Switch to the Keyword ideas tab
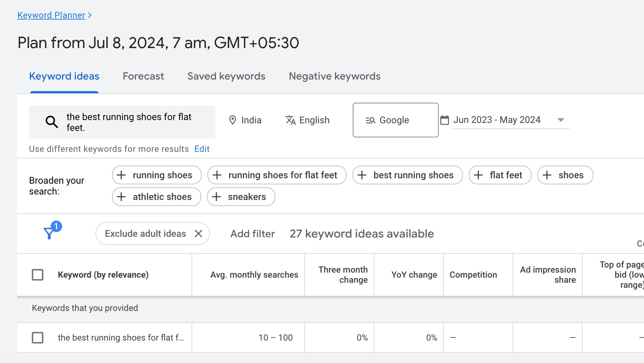This screenshot has width=644, height=363. coord(64,76)
